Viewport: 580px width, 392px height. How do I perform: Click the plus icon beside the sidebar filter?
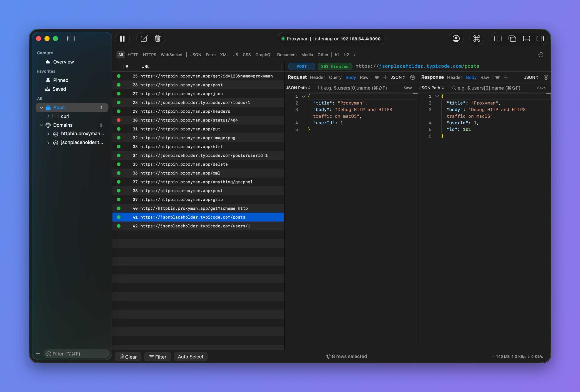pos(38,354)
